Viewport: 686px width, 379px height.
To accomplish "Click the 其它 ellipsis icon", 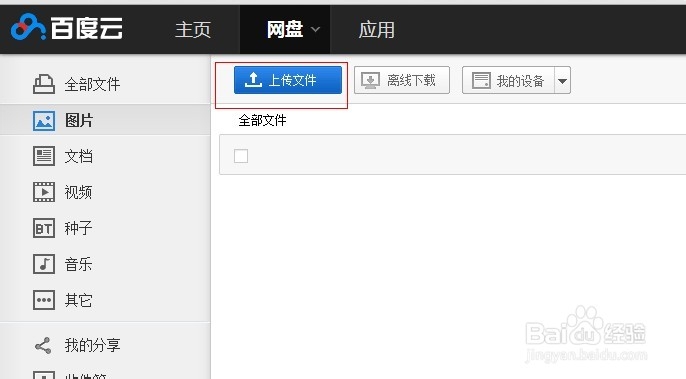I will [x=44, y=300].
